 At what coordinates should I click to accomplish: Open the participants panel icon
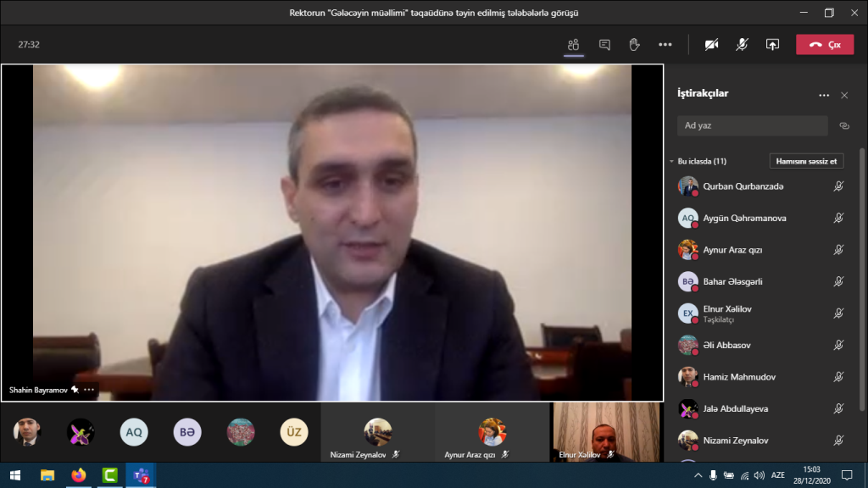tap(574, 45)
